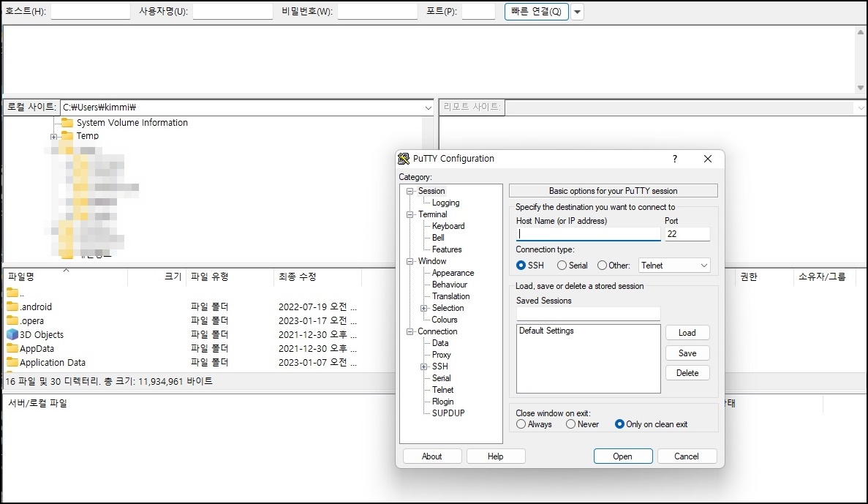
Task: Click the Open button in PuTTY
Action: tap(623, 456)
